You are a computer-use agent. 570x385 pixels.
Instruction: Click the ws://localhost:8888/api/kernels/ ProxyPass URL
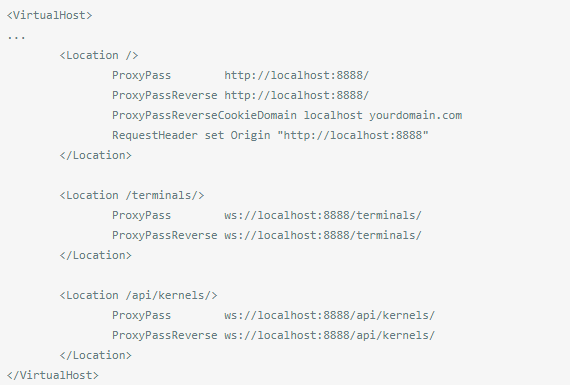tap(329, 315)
